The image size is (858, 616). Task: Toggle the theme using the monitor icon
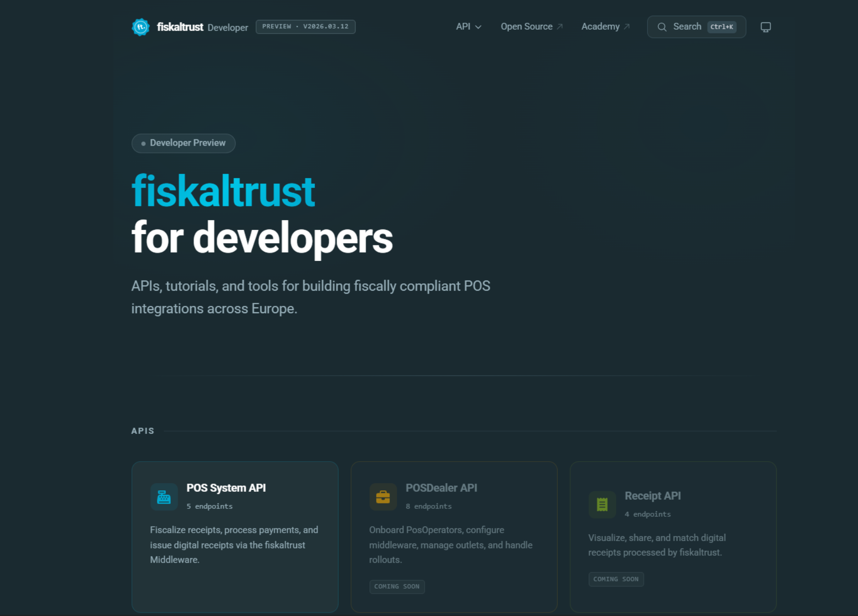(765, 27)
